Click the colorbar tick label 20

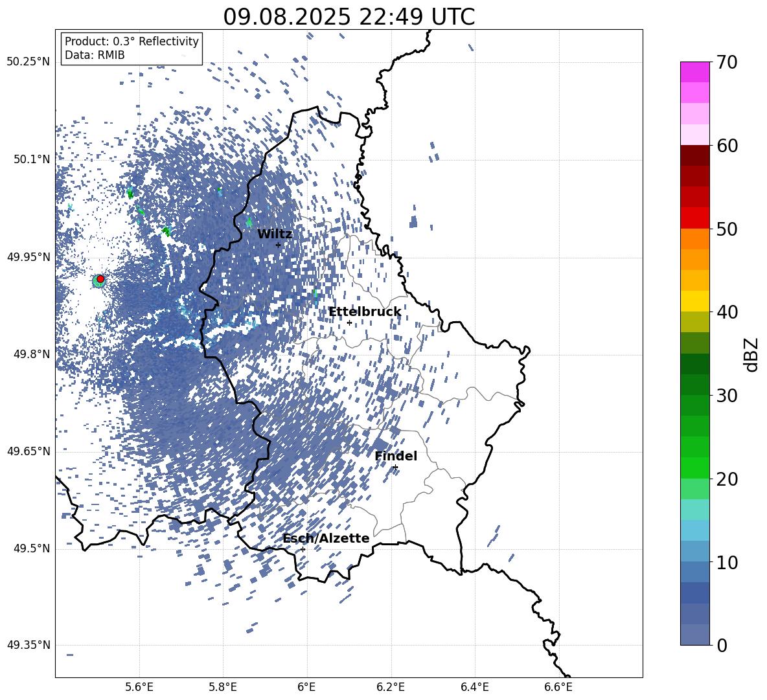tap(727, 479)
